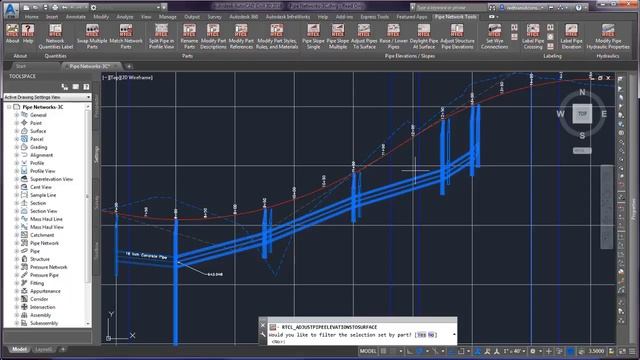Launch Daylight Pipe At Surface
The height and width of the screenshot is (360, 640).
coord(424,36)
